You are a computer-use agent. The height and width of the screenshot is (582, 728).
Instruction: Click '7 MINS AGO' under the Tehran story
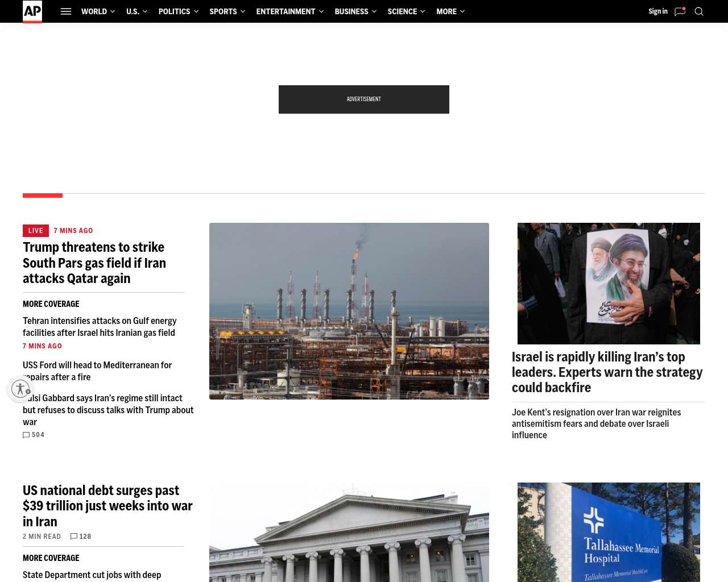click(x=43, y=346)
